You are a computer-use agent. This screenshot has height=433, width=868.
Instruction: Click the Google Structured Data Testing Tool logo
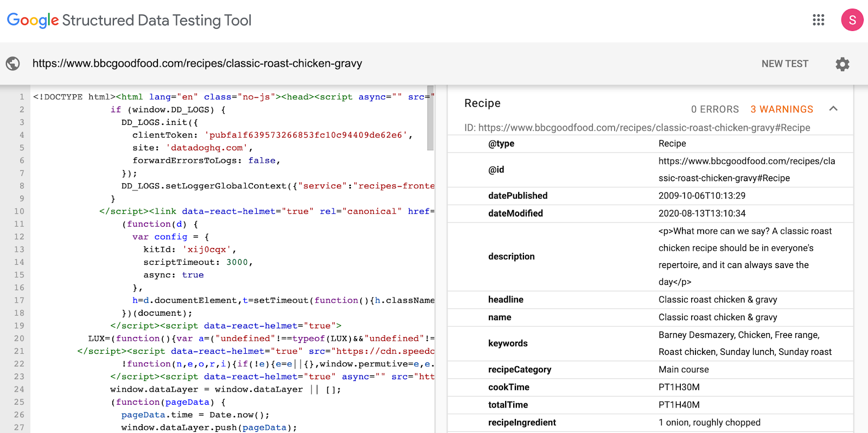coord(129,21)
